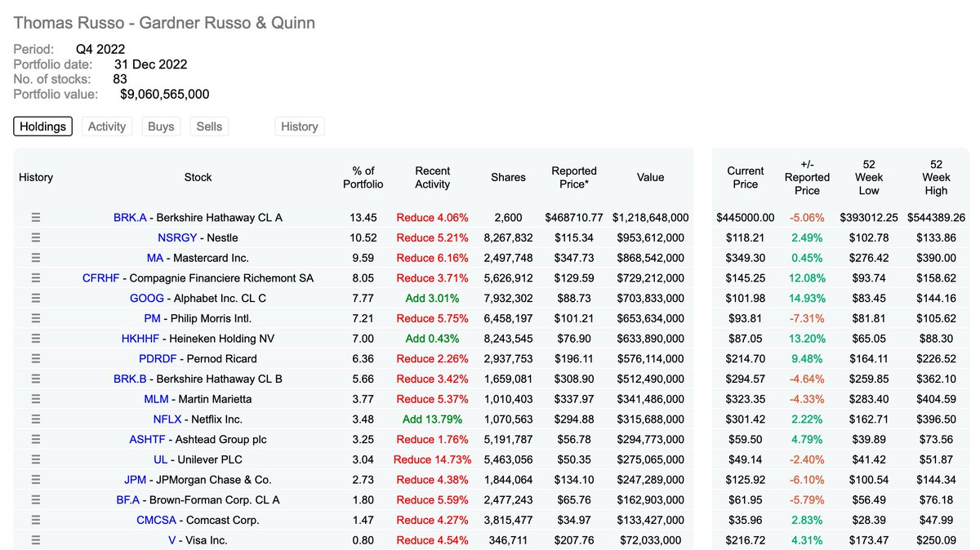Open history icon for Comcast Corp.

pyautogui.click(x=36, y=520)
